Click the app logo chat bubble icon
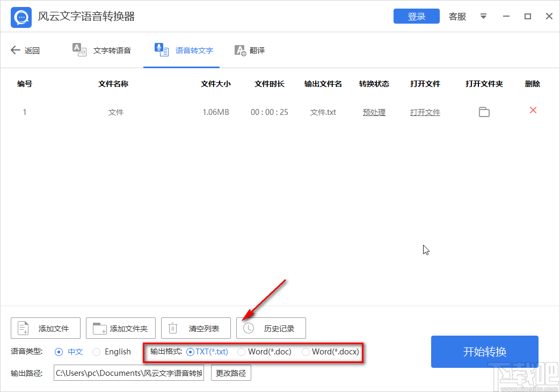 coord(20,17)
